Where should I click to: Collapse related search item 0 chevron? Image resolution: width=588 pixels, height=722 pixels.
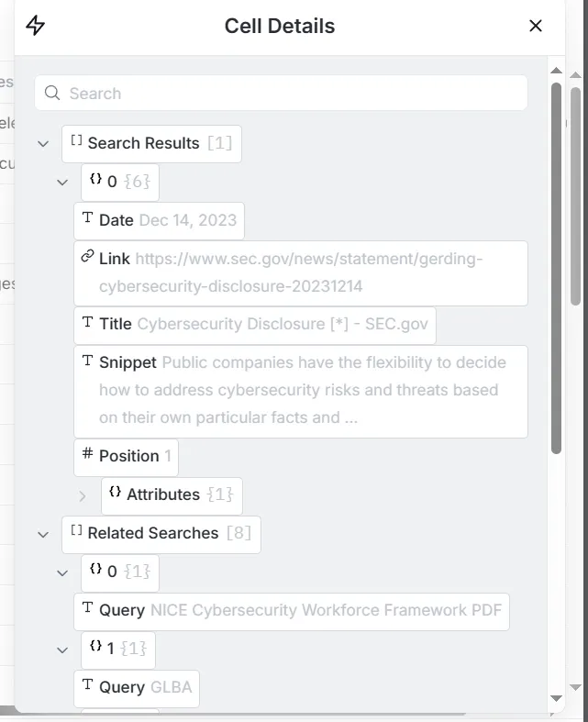point(62,573)
